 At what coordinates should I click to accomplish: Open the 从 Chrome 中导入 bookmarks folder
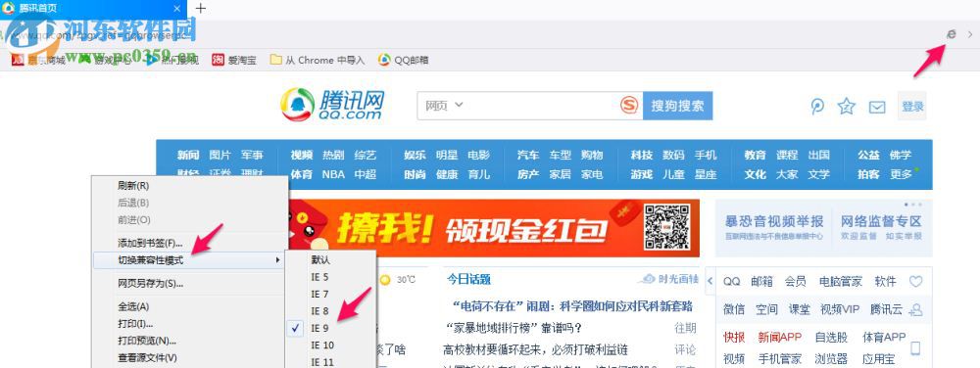click(317, 60)
